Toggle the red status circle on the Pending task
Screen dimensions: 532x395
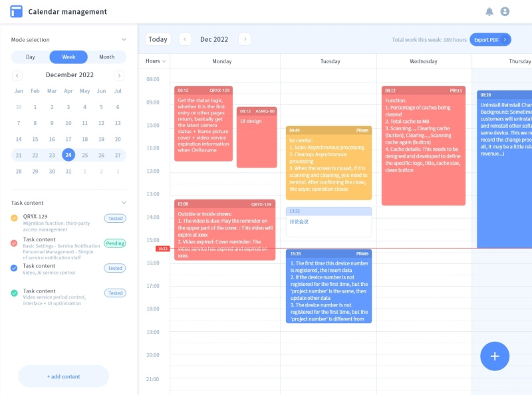click(x=13, y=243)
